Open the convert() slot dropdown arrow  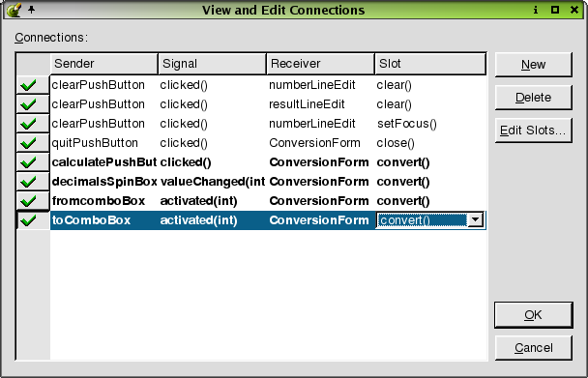pyautogui.click(x=475, y=220)
